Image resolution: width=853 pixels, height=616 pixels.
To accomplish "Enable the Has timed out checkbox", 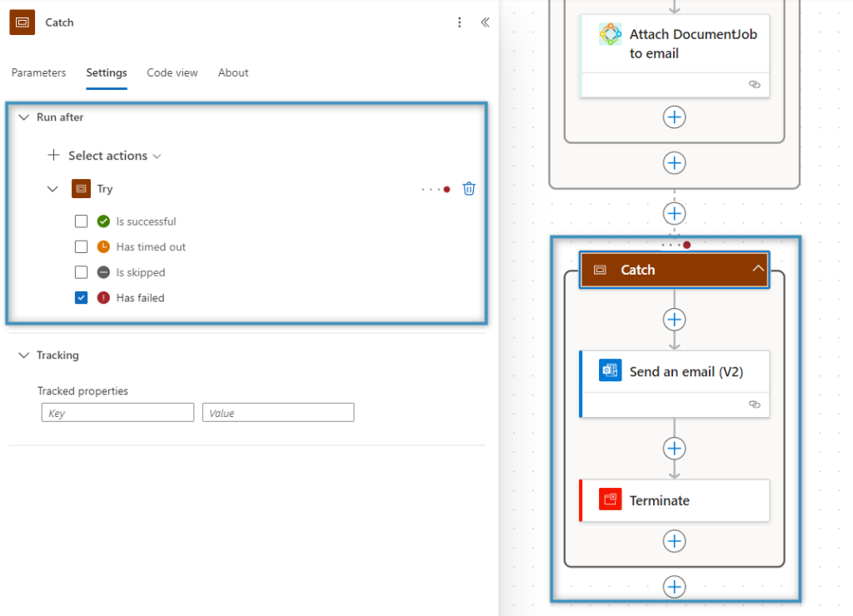I will tap(81, 247).
